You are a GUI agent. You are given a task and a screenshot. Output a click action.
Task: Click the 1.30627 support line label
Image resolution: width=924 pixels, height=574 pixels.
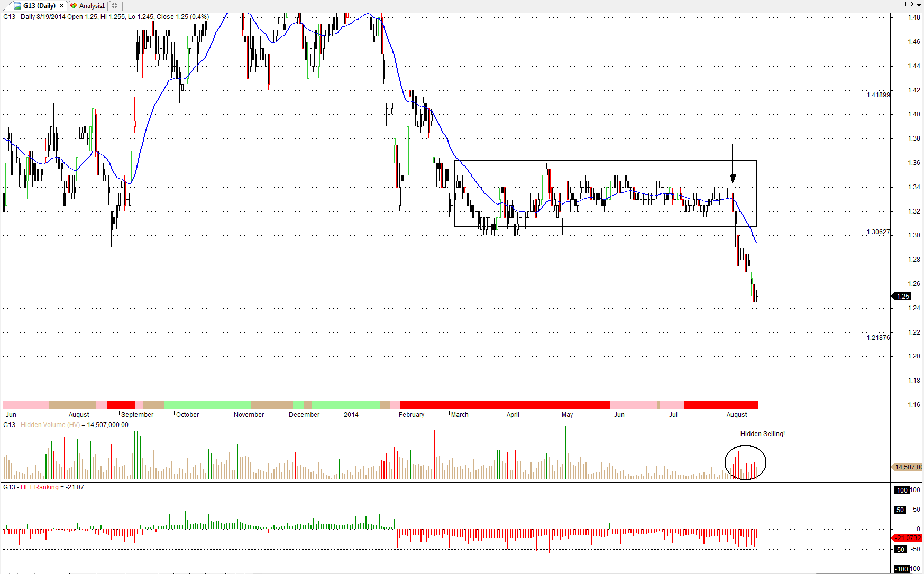click(x=878, y=232)
